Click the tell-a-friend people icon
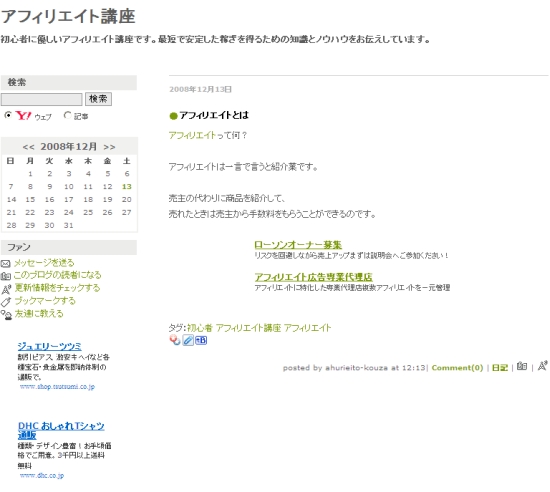This screenshot has width=550, height=492. click(6, 315)
